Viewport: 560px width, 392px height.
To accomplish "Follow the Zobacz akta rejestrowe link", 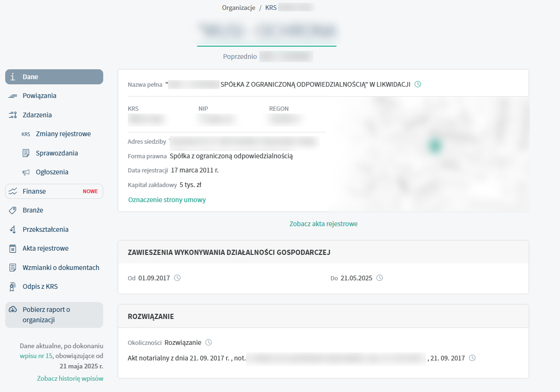I will (x=323, y=224).
